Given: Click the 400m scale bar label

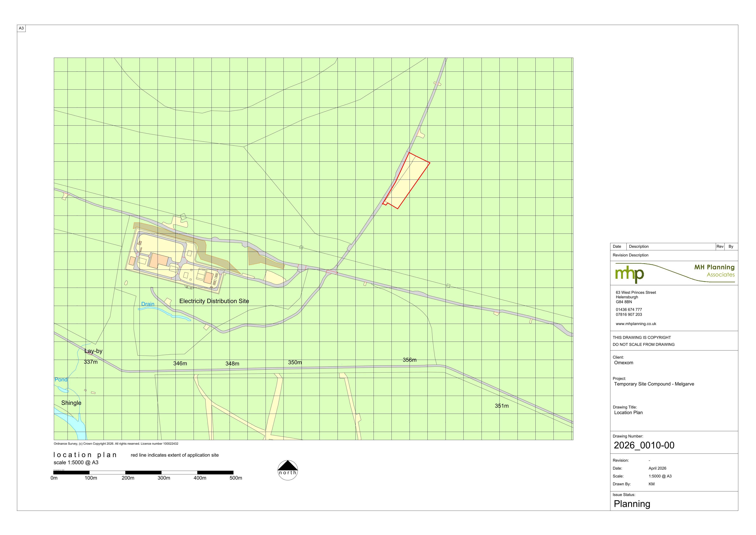Looking at the screenshot, I should pyautogui.click(x=200, y=478).
